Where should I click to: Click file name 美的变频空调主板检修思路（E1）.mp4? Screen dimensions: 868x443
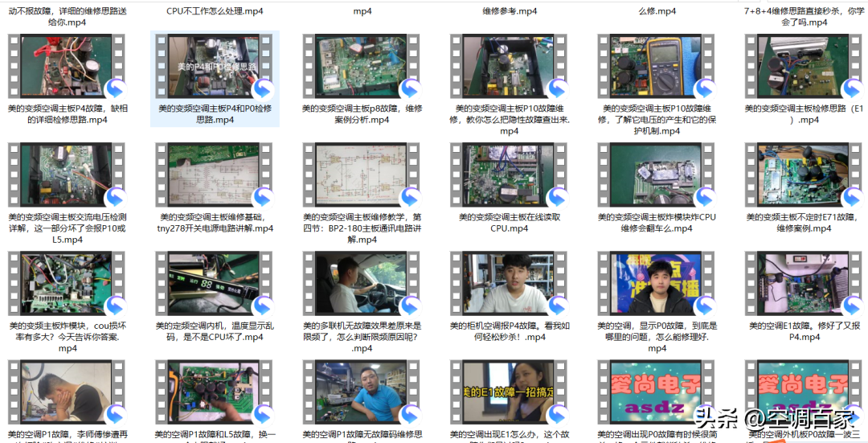click(804, 114)
